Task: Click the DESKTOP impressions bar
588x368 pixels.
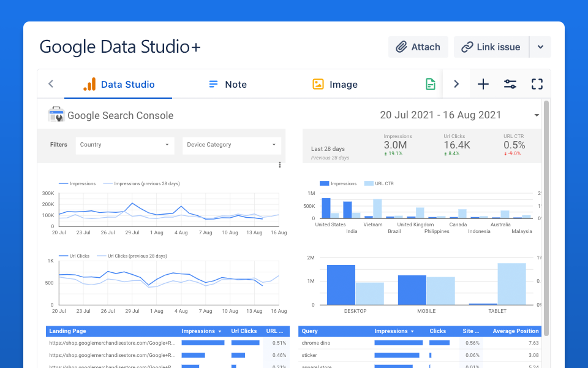Action: click(x=341, y=285)
